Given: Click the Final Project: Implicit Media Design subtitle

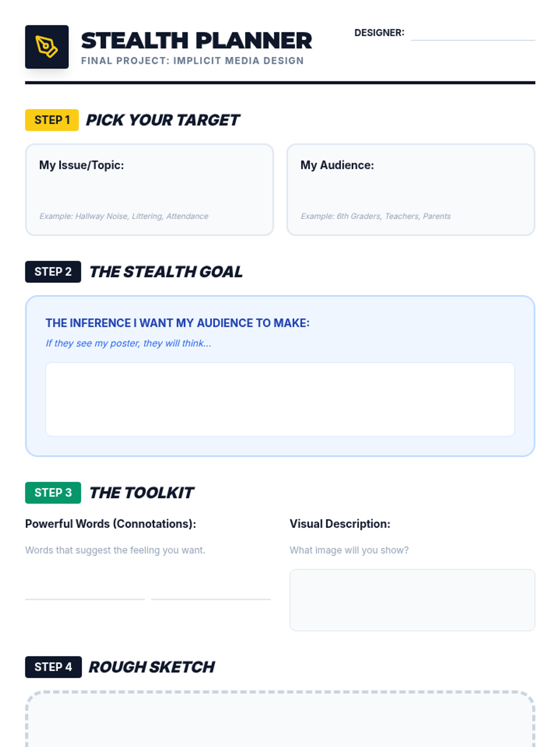Looking at the screenshot, I should (192, 61).
